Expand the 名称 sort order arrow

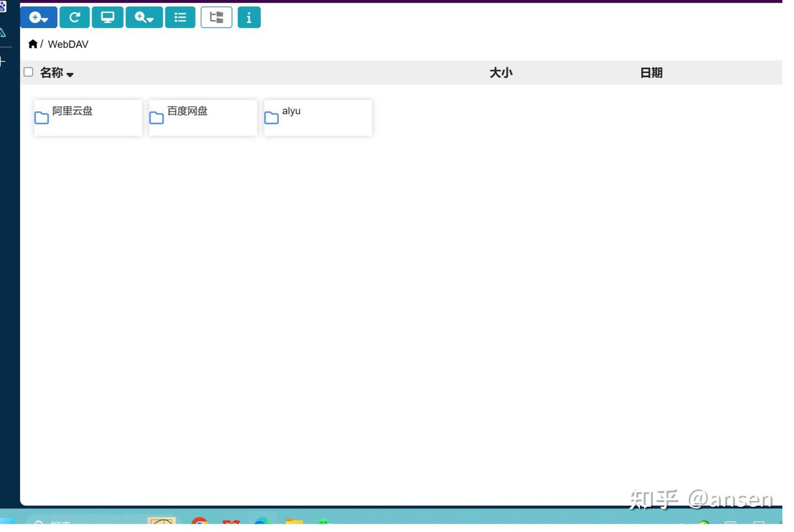click(71, 73)
